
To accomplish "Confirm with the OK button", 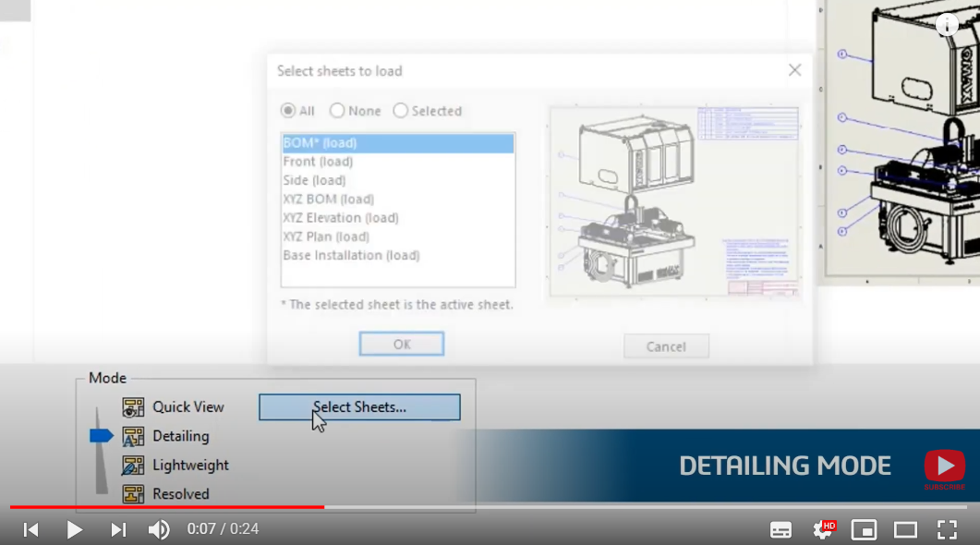I will click(x=401, y=343).
